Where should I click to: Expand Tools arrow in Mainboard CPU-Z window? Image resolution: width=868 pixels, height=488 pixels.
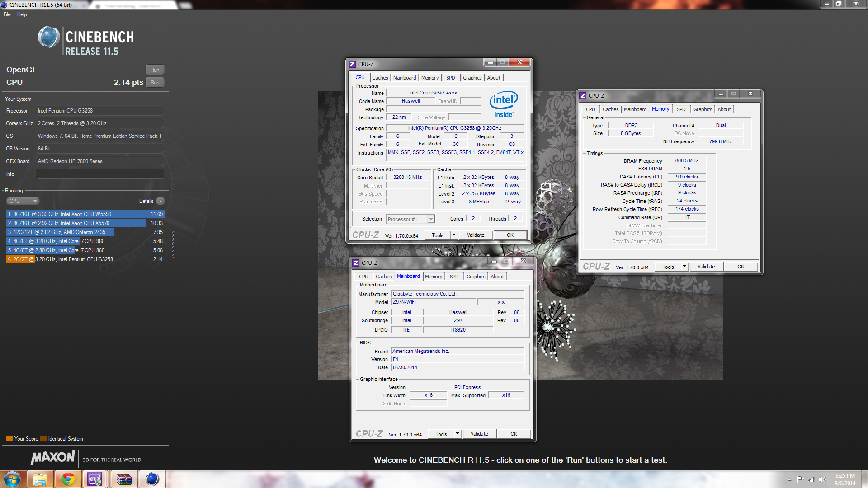click(458, 434)
